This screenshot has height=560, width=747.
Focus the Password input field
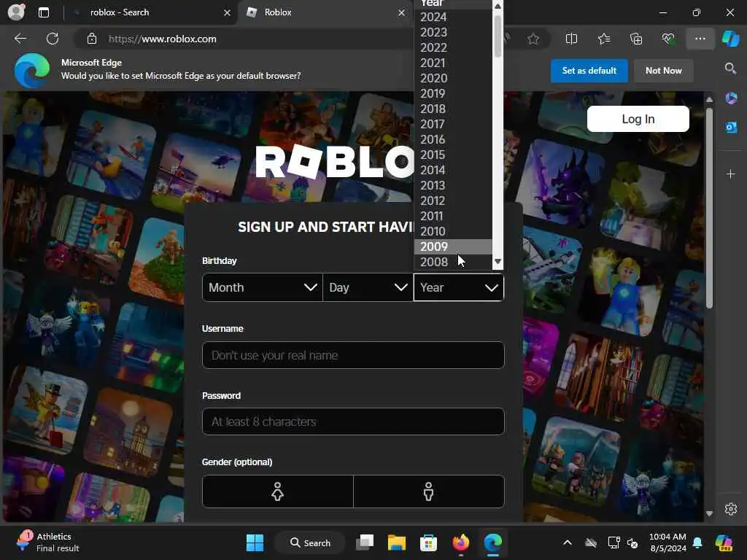(353, 421)
